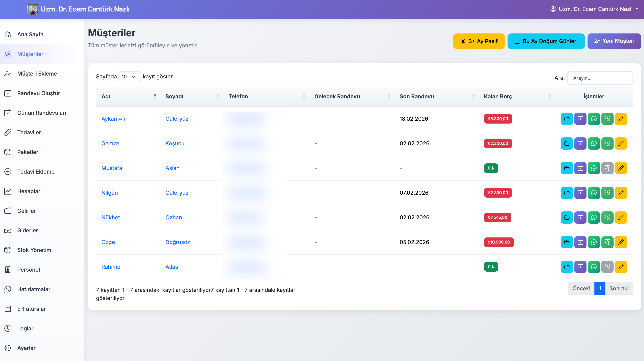Click the Ara search input field
644x361 pixels.
600,78
